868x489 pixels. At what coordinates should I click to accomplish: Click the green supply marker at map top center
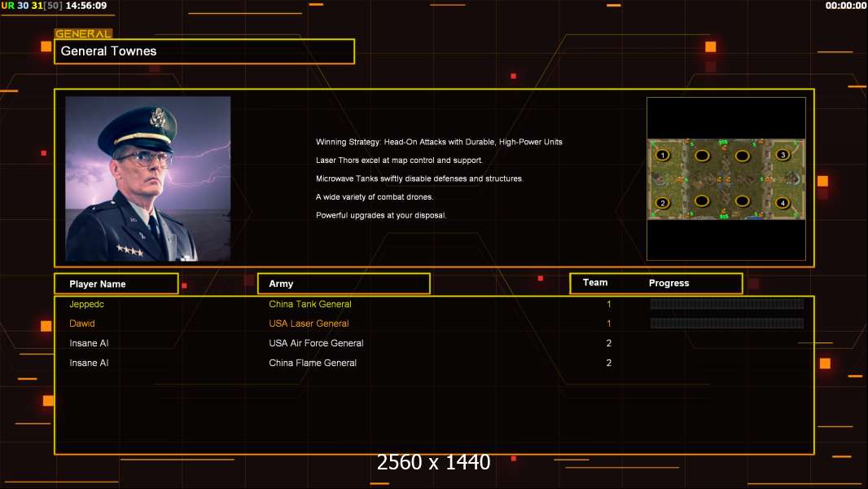point(724,143)
